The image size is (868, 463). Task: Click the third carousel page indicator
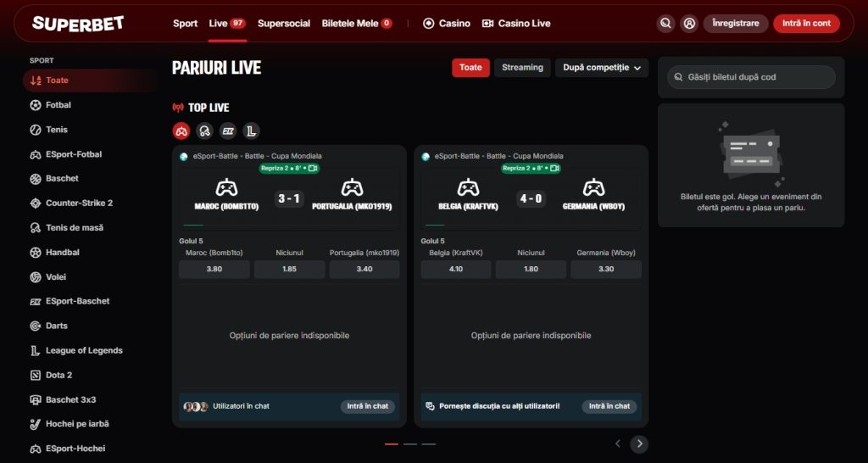428,444
